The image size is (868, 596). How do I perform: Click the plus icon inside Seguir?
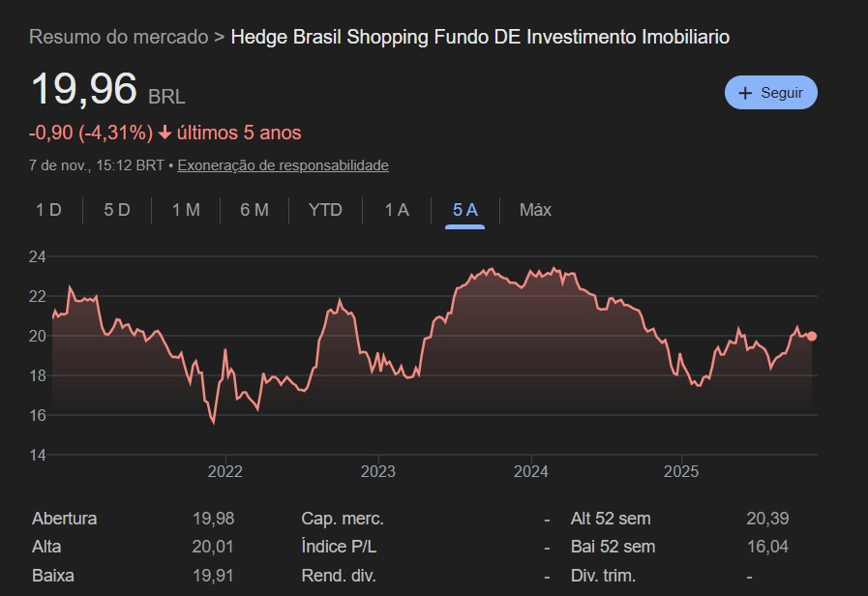click(x=745, y=93)
